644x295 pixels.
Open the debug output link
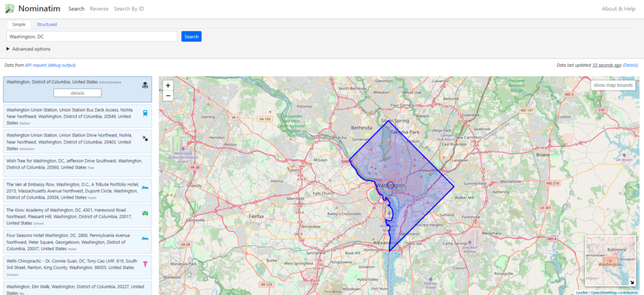pos(62,65)
